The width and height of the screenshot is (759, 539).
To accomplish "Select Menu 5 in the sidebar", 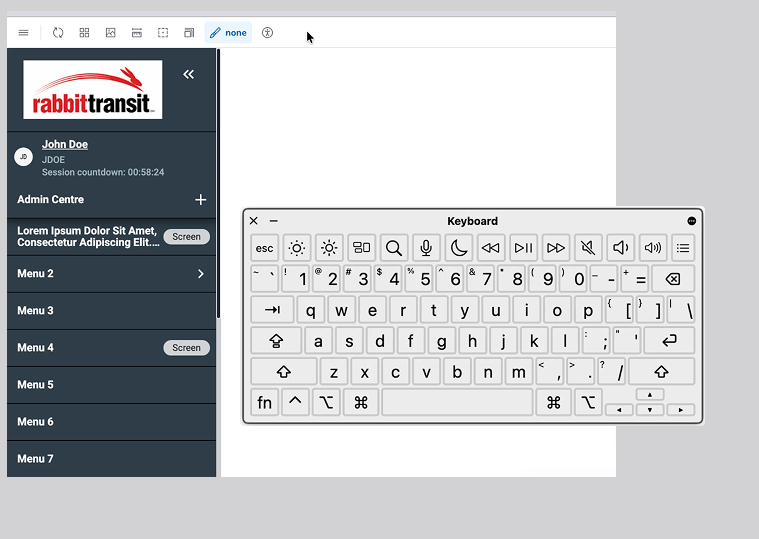I will click(36, 385).
